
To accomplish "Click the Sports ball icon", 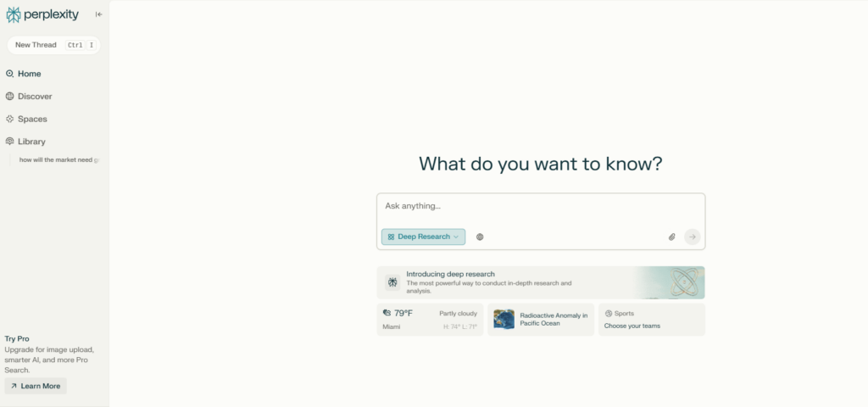I will point(609,314).
